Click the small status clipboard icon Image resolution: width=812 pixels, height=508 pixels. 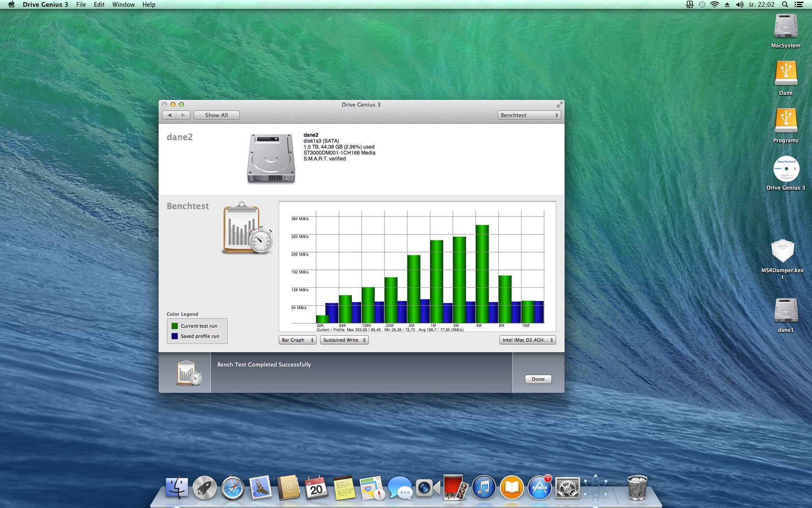coord(189,373)
